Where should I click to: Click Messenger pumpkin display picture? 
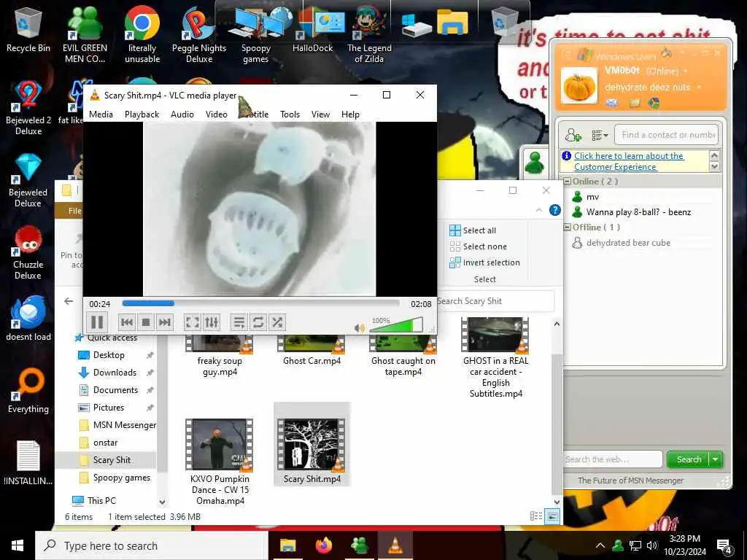578,86
